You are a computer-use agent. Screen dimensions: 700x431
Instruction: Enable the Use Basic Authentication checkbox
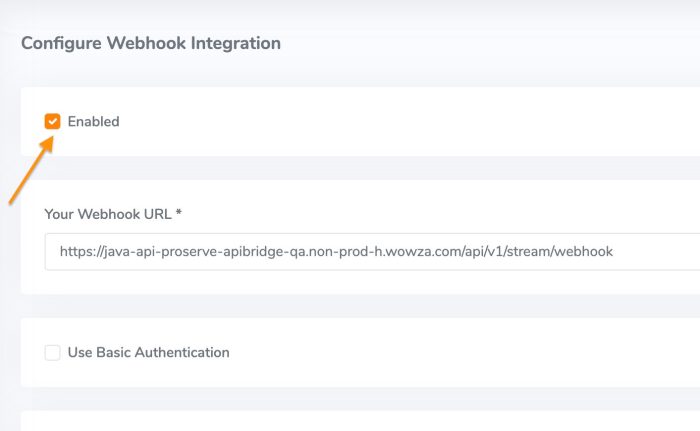pyautogui.click(x=52, y=353)
